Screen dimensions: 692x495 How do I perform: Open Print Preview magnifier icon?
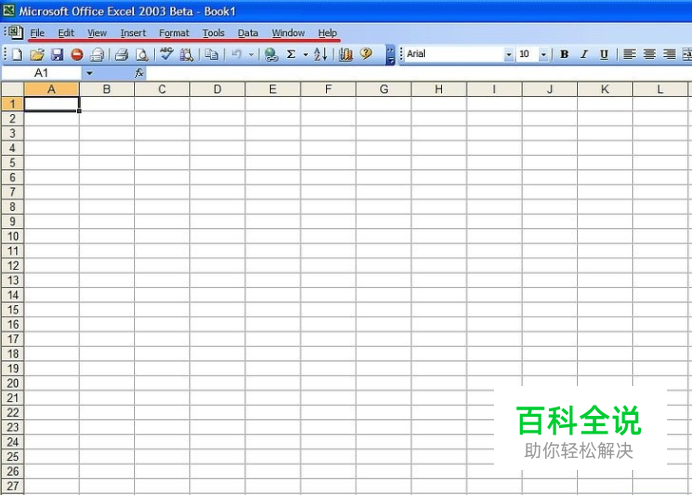tap(142, 55)
